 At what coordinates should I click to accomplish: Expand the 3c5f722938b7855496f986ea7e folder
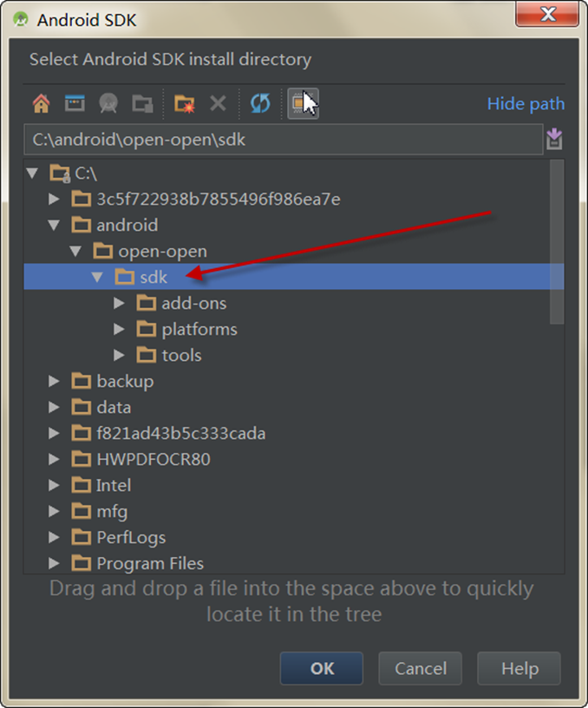coord(54,199)
